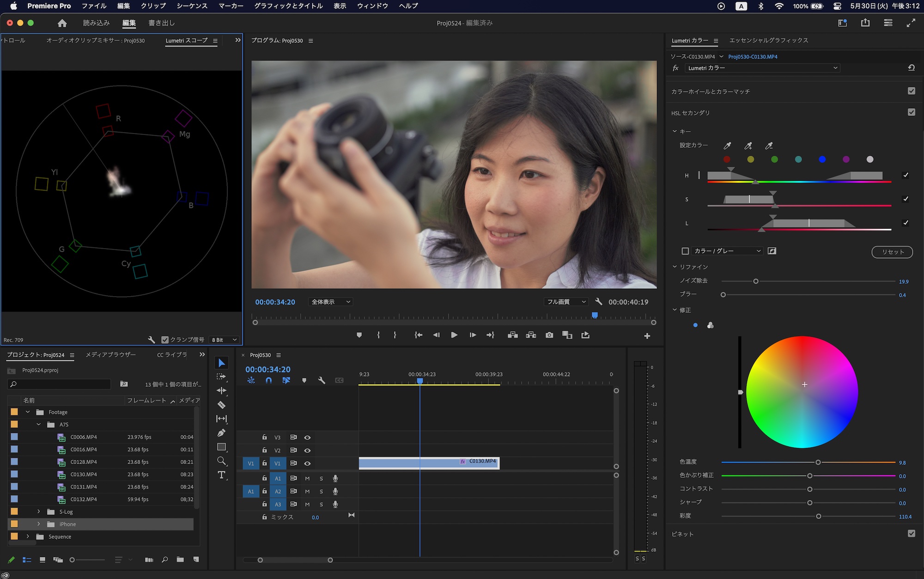Switch to エッセンシャルグラフィックス tab
This screenshot has width=924, height=579.
tap(769, 41)
